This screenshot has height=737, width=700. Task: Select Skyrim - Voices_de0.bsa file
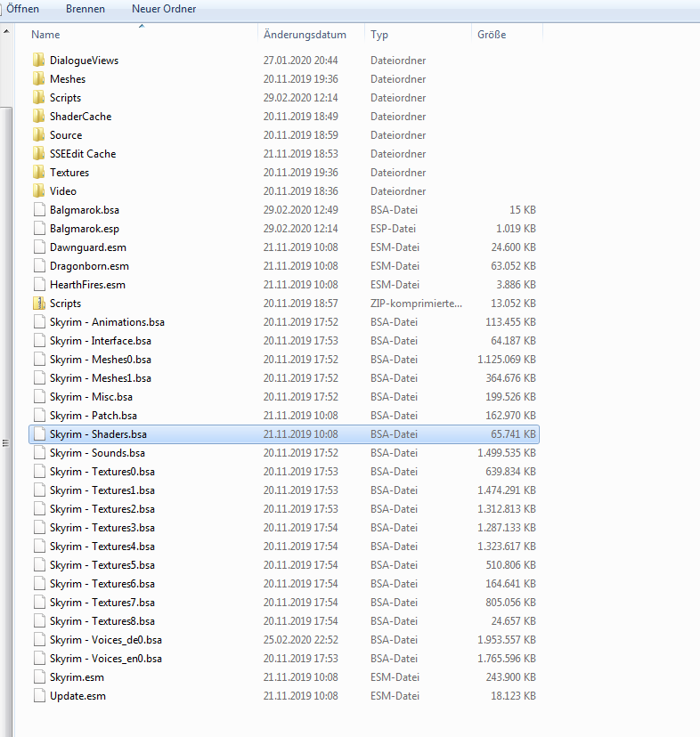pos(105,640)
